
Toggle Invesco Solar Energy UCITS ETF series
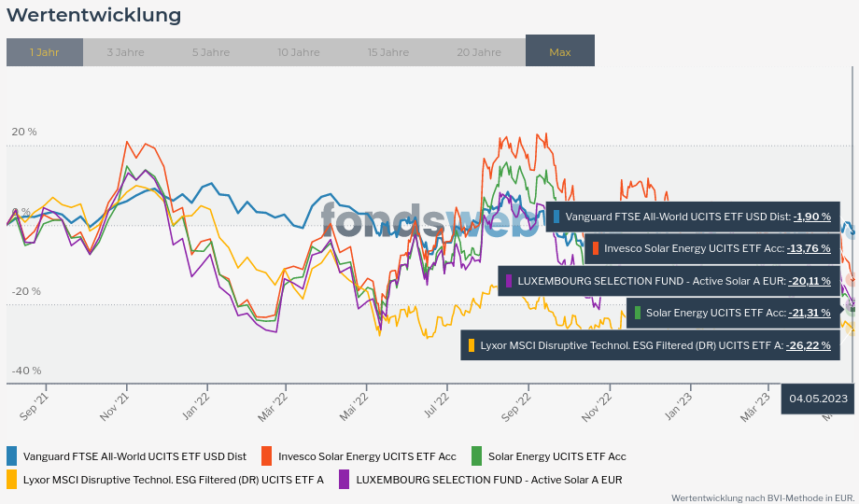(367, 456)
